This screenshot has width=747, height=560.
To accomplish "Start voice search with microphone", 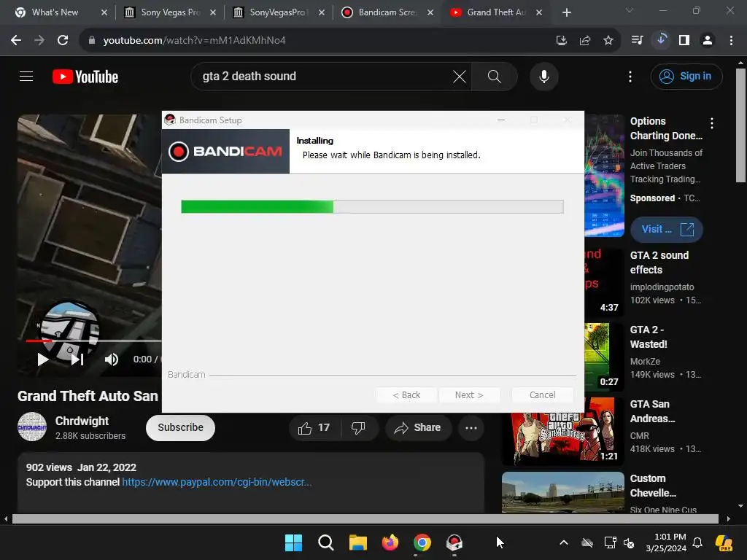I will (x=543, y=76).
